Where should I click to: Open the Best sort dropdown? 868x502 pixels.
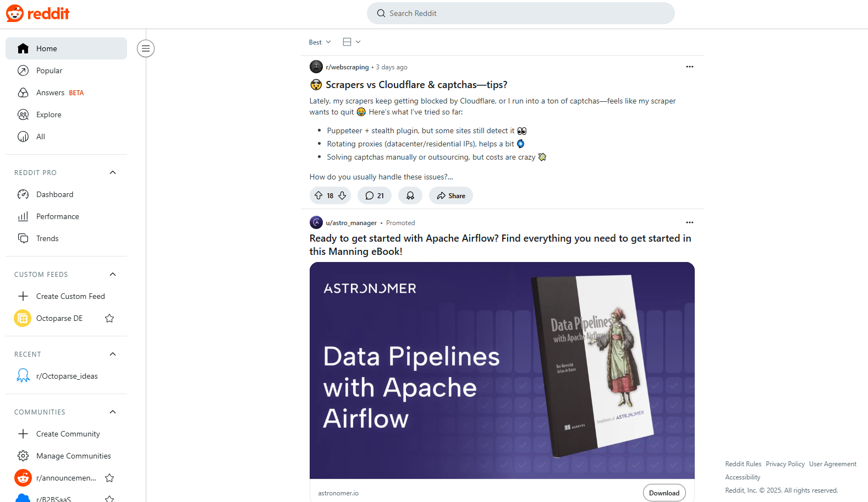tap(320, 42)
